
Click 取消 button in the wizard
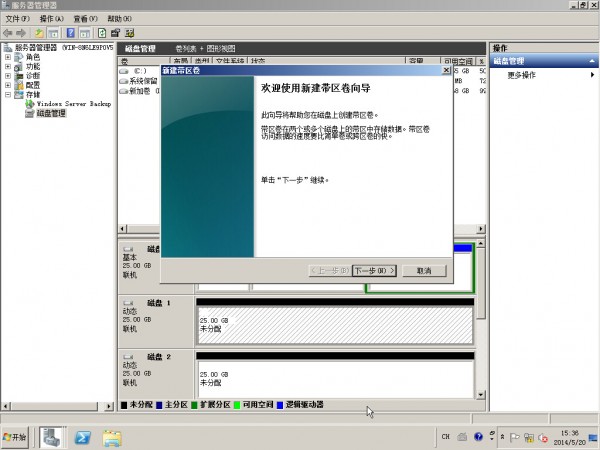point(423,270)
